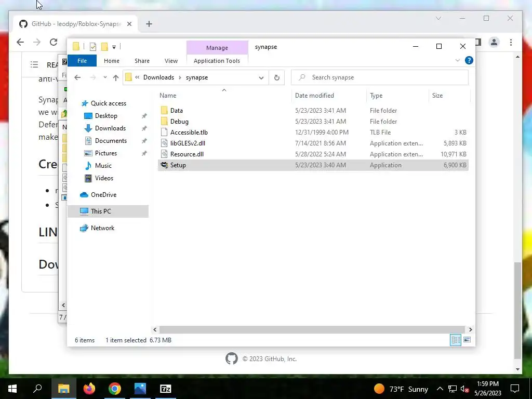Click the horizontal scrollbar in file list
This screenshot has width=532, height=399.
coord(312,330)
